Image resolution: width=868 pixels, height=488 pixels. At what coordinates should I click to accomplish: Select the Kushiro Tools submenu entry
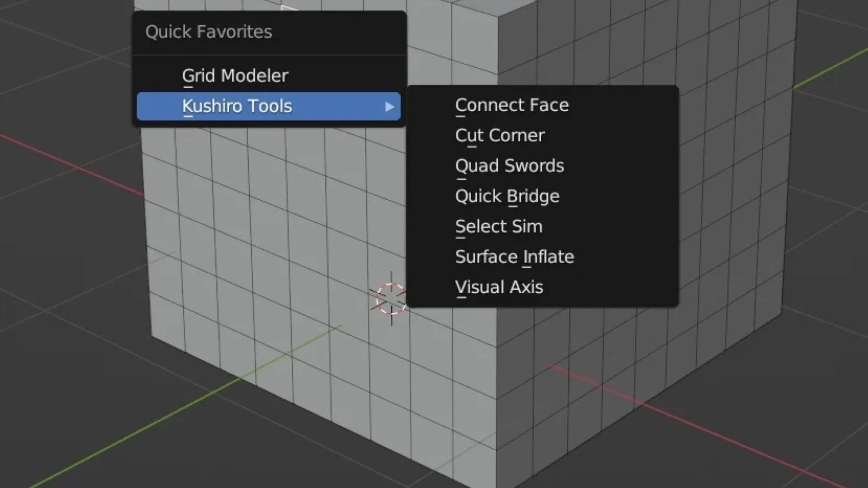click(x=269, y=106)
